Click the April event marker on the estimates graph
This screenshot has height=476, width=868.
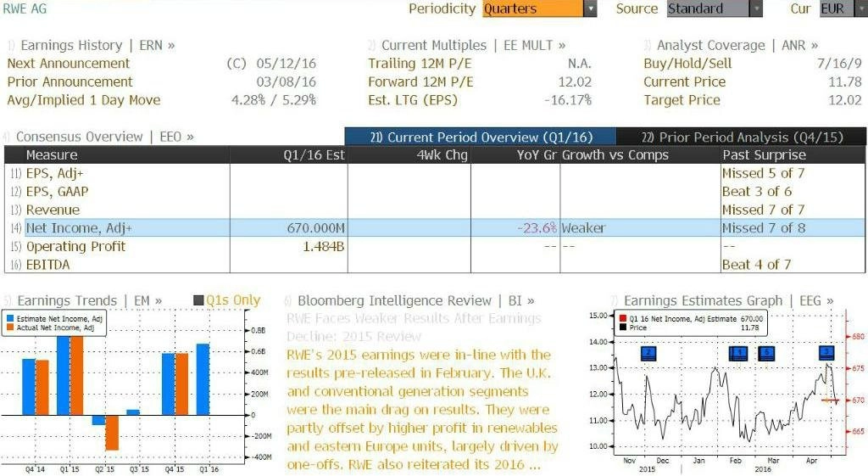(826, 352)
